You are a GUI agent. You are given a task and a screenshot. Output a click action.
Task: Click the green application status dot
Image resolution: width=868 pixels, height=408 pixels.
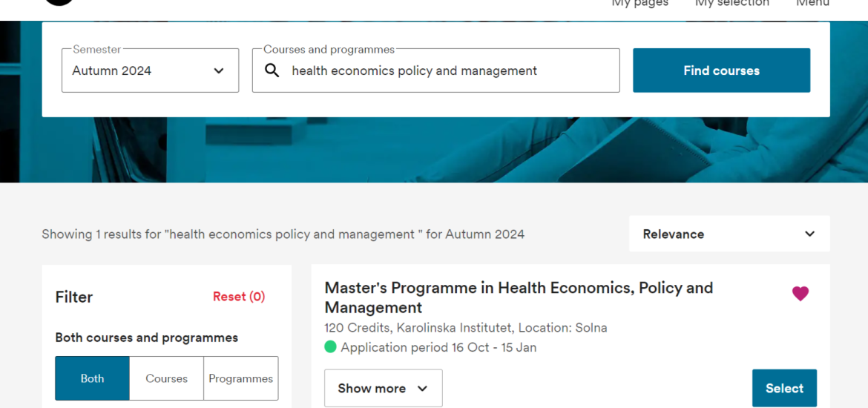(330, 347)
